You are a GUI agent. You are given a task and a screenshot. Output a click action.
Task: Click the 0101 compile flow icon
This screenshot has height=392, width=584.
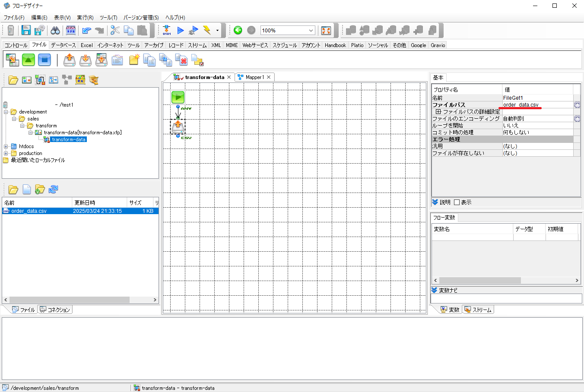coord(167,30)
